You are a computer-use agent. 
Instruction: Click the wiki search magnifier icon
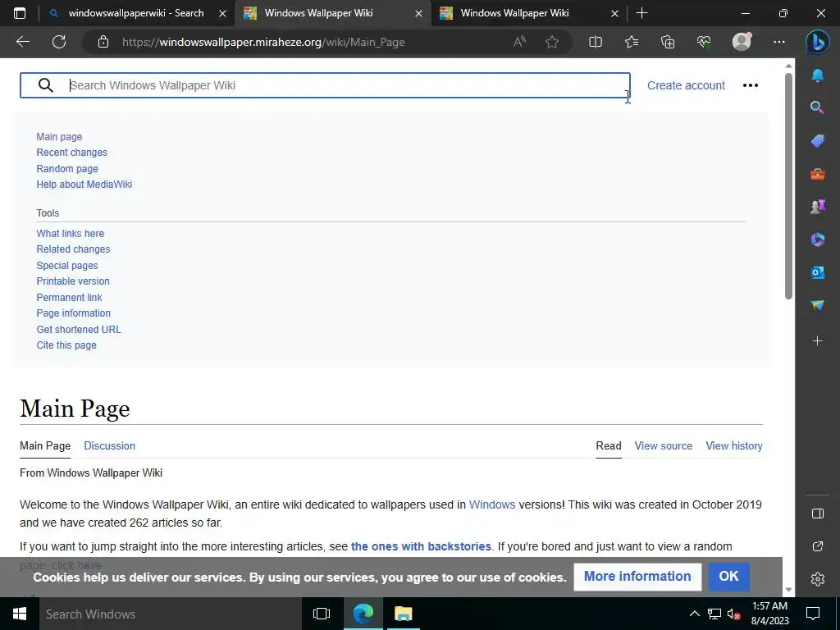click(x=46, y=85)
